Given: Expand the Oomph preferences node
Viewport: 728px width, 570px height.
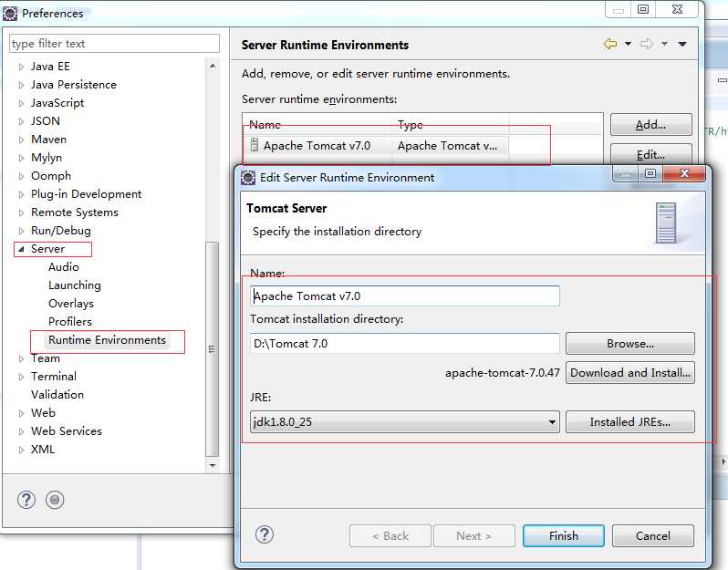Looking at the screenshot, I should click(21, 176).
